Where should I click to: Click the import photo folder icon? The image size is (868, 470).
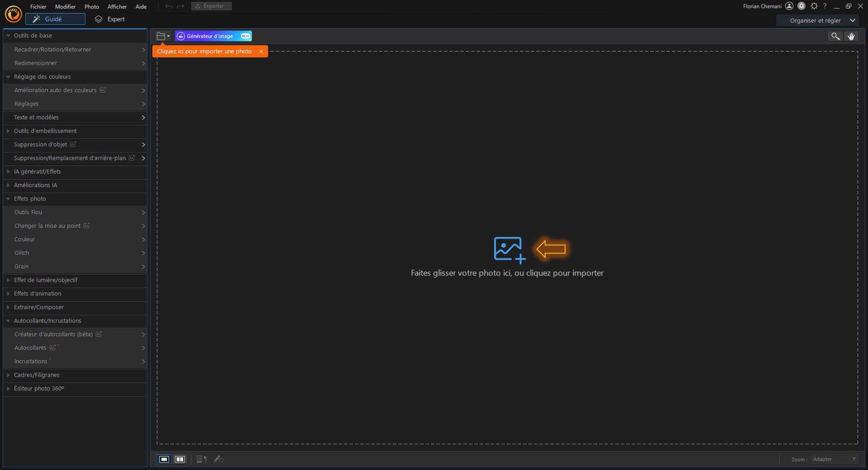click(161, 36)
